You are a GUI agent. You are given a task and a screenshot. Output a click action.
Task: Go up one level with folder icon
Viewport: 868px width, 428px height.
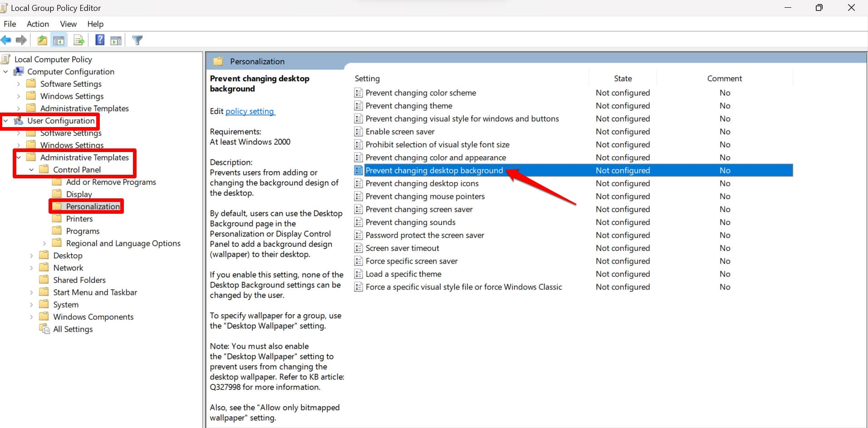(x=42, y=40)
